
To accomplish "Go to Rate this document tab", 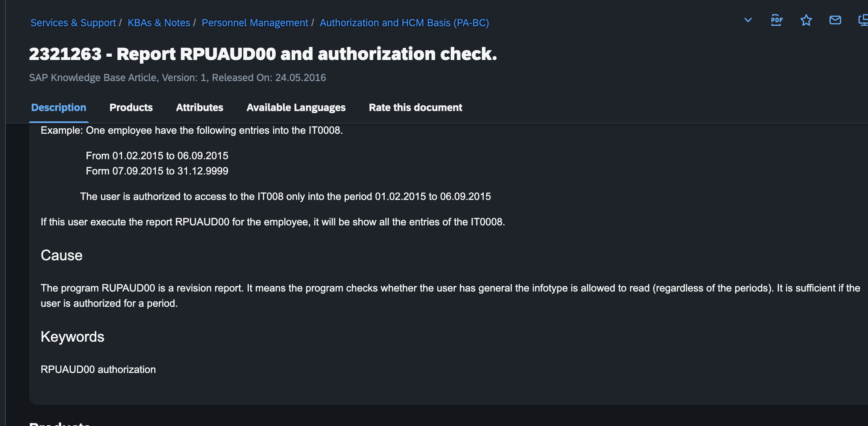I will (x=415, y=108).
